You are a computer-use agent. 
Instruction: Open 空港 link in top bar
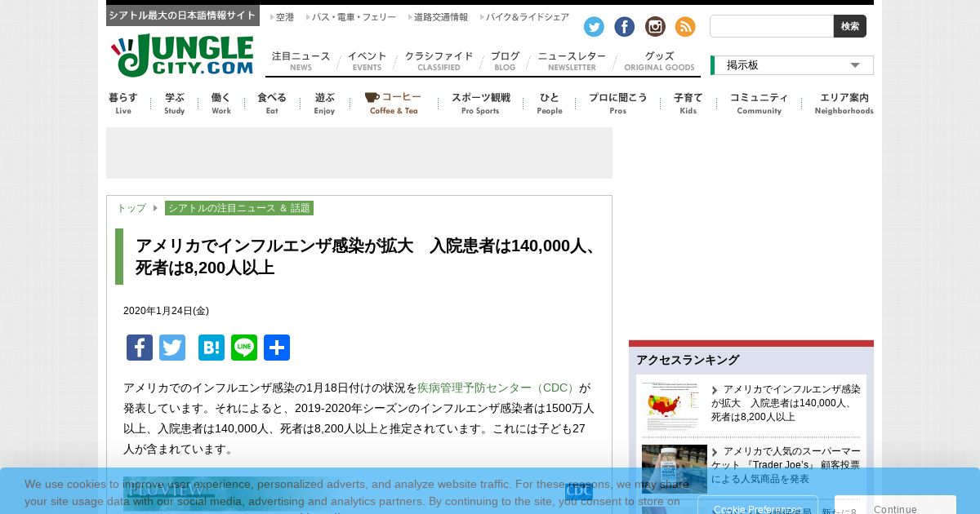(283, 17)
